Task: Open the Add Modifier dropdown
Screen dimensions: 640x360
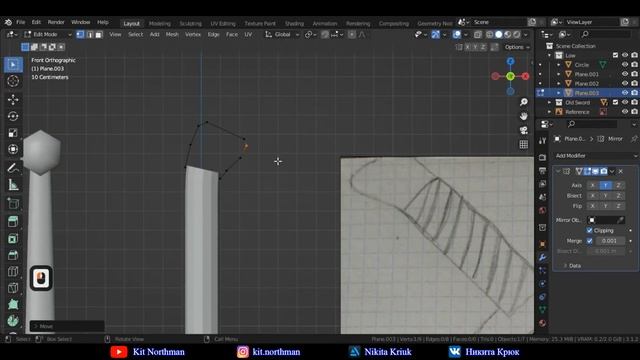Action: pos(595,156)
